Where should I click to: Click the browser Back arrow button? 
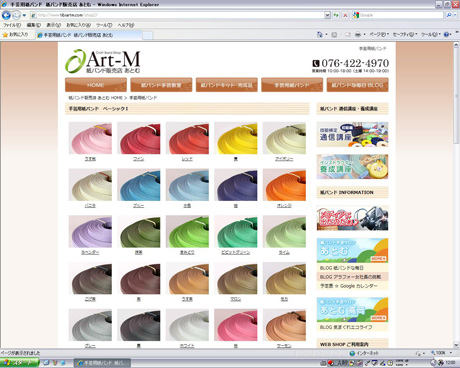(x=6, y=15)
